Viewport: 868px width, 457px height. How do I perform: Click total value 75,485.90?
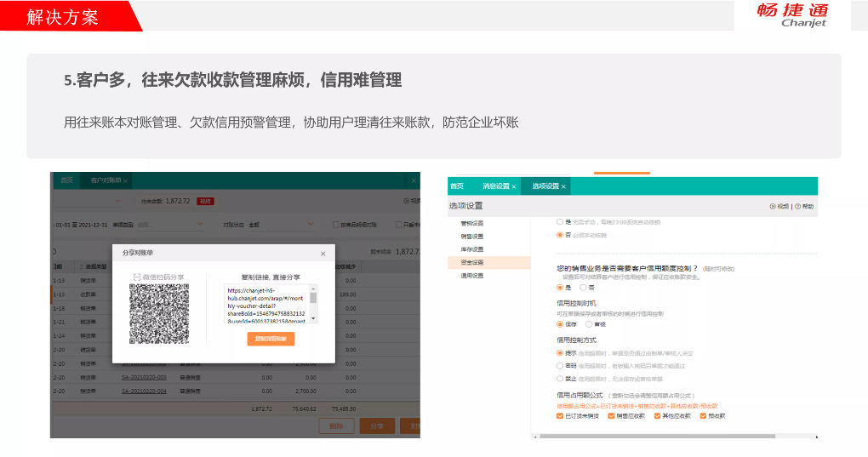[x=344, y=408]
